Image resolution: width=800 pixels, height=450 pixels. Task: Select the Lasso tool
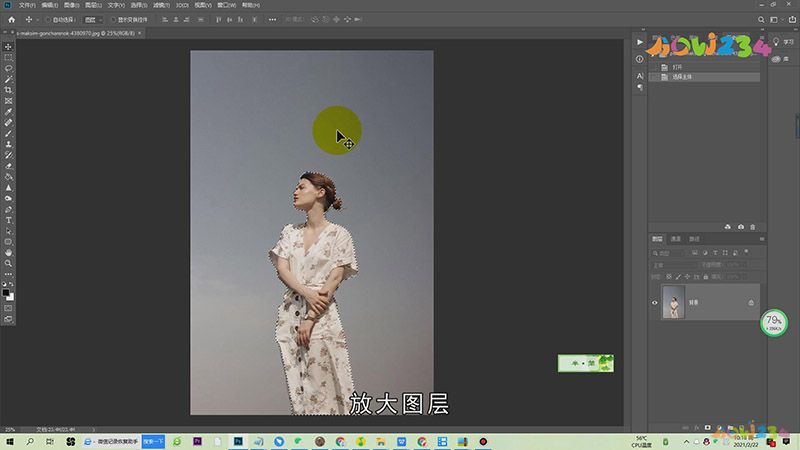pyautogui.click(x=8, y=68)
